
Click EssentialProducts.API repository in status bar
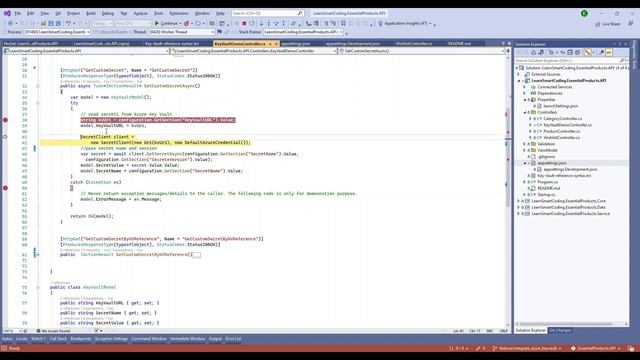point(596,349)
